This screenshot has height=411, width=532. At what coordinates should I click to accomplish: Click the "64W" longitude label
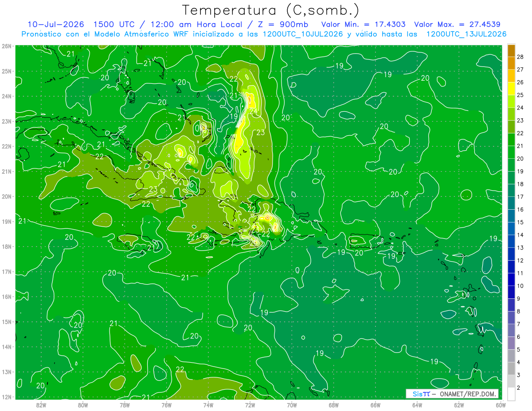pyautogui.click(x=417, y=405)
